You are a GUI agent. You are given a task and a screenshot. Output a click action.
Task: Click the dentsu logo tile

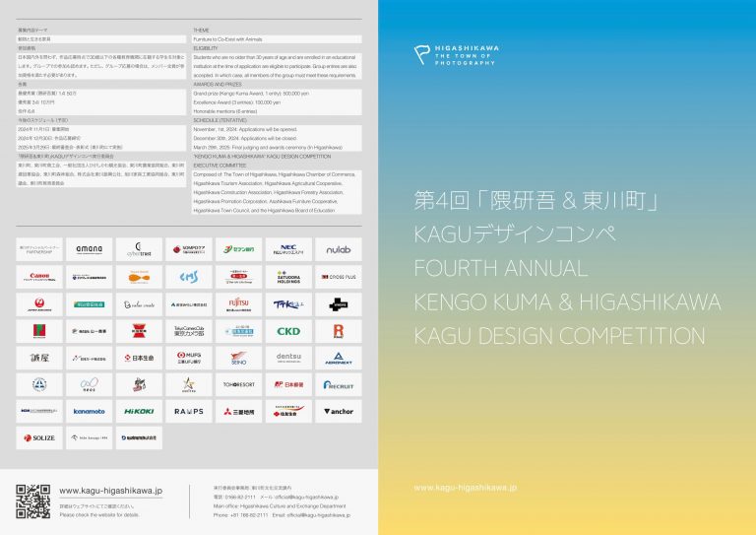click(x=288, y=359)
